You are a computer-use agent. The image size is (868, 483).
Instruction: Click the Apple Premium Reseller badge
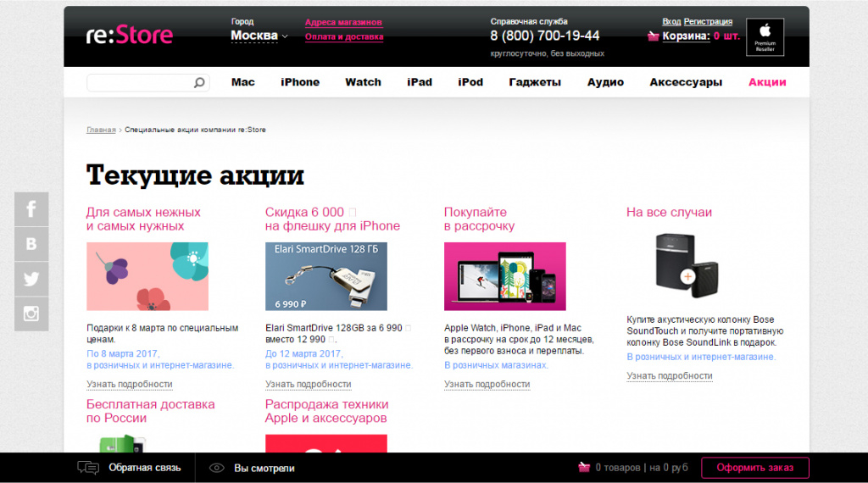coord(765,37)
